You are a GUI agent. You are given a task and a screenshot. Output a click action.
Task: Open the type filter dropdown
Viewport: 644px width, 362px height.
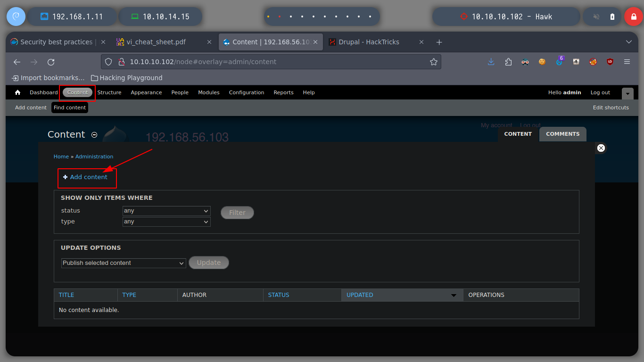click(166, 222)
